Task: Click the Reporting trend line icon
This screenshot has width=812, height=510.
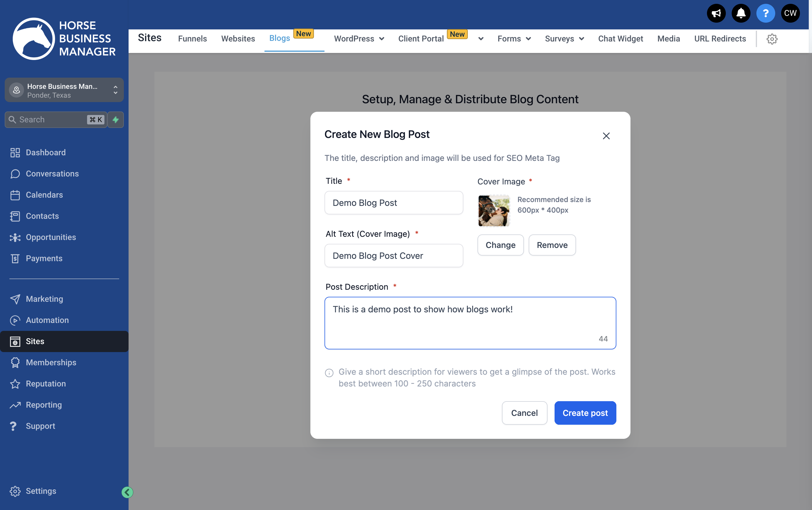Action: (15, 405)
